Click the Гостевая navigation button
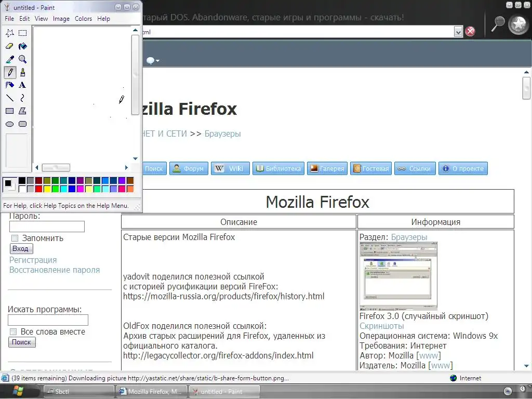The height and width of the screenshot is (399, 532). point(371,168)
